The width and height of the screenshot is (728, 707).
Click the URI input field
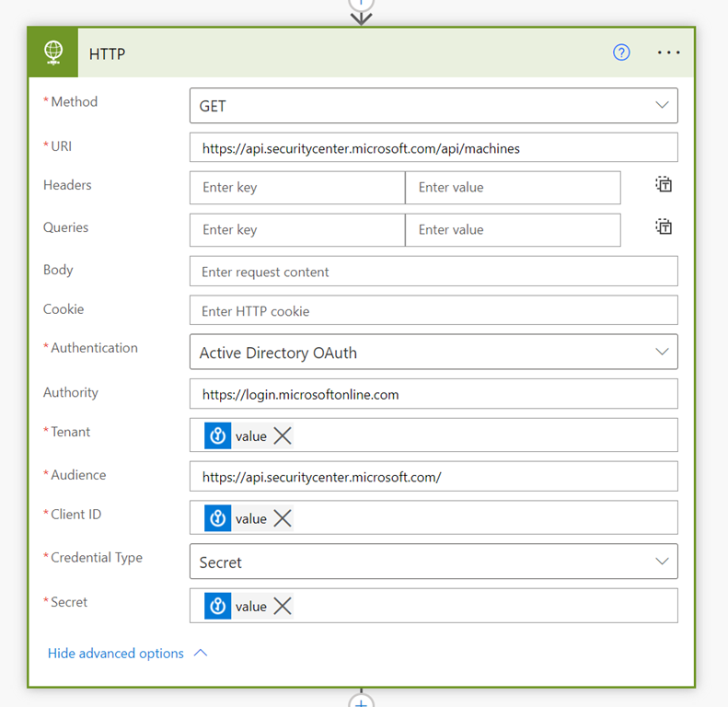coord(433,148)
